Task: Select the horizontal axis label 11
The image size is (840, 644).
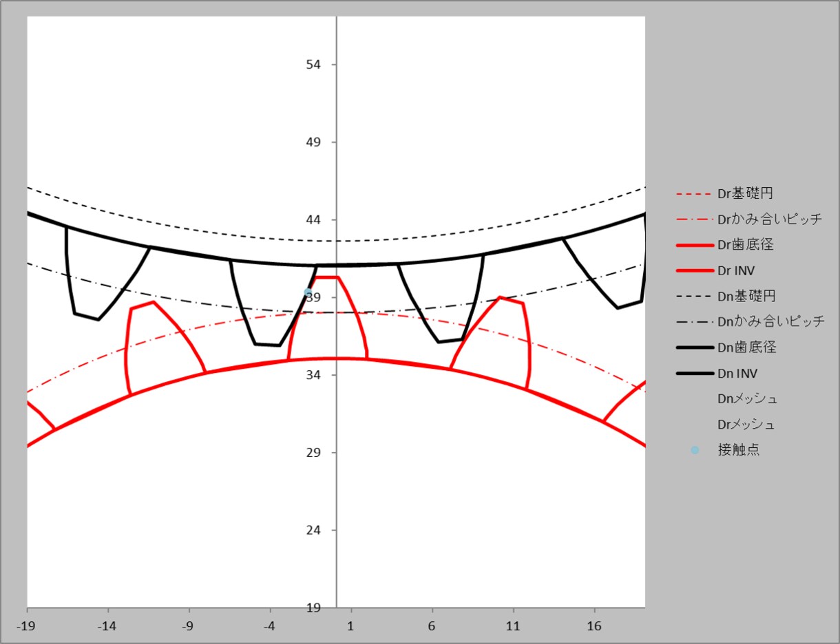Action: point(513,627)
